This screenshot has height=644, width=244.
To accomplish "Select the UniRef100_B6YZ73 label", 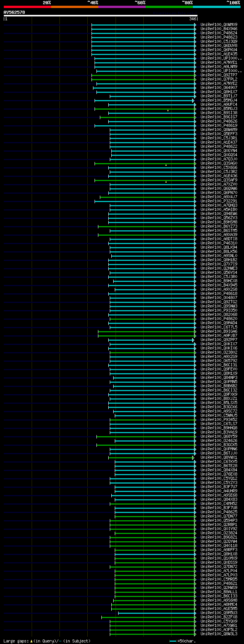I will click(219, 227).
